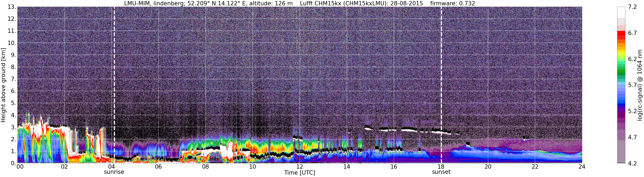Click the height axis tick label 3.
644x177 pixels.
[13, 127]
